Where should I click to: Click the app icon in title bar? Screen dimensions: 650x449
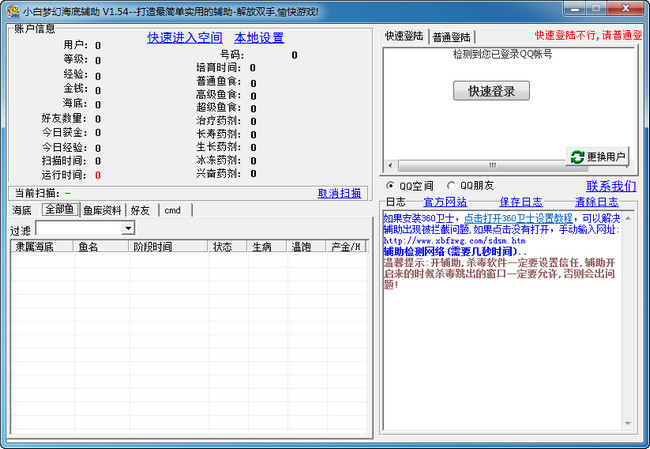(x=12, y=11)
